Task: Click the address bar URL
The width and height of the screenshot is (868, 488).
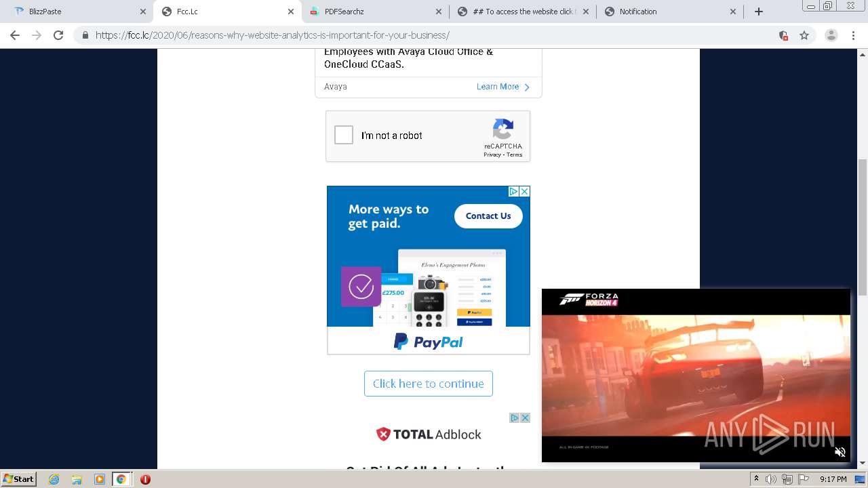Action: 272,35
